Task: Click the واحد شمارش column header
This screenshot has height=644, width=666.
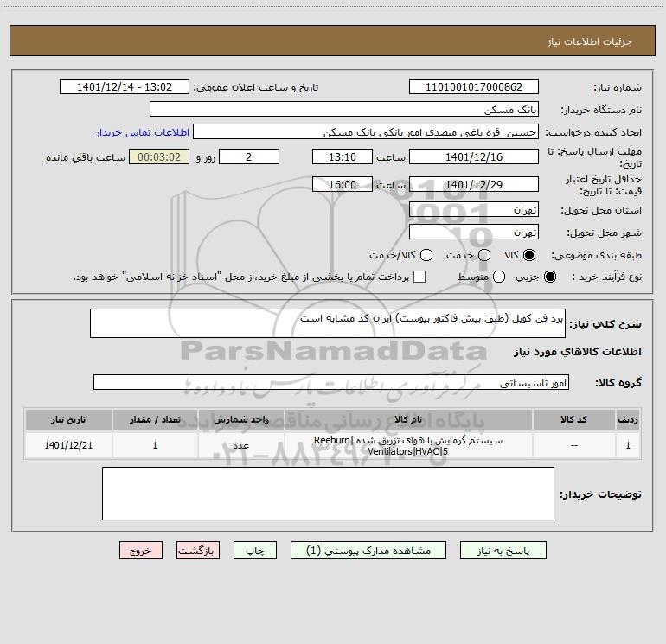Action: (240, 420)
